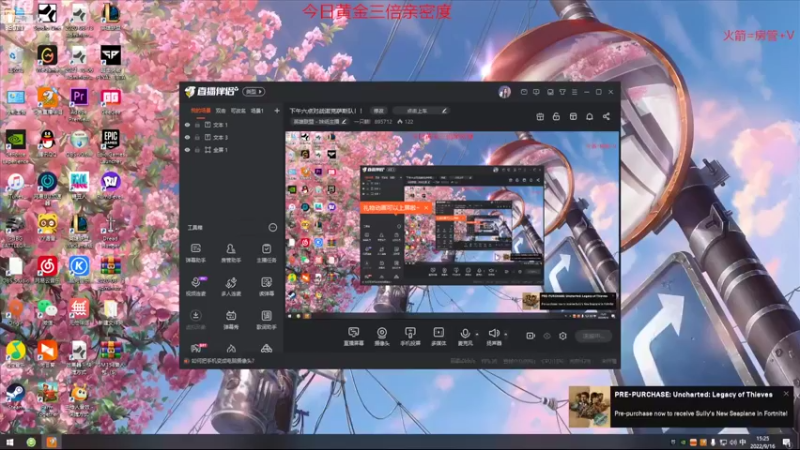
Task: Select the second scene tab after 我的场景
Action: coord(220,111)
